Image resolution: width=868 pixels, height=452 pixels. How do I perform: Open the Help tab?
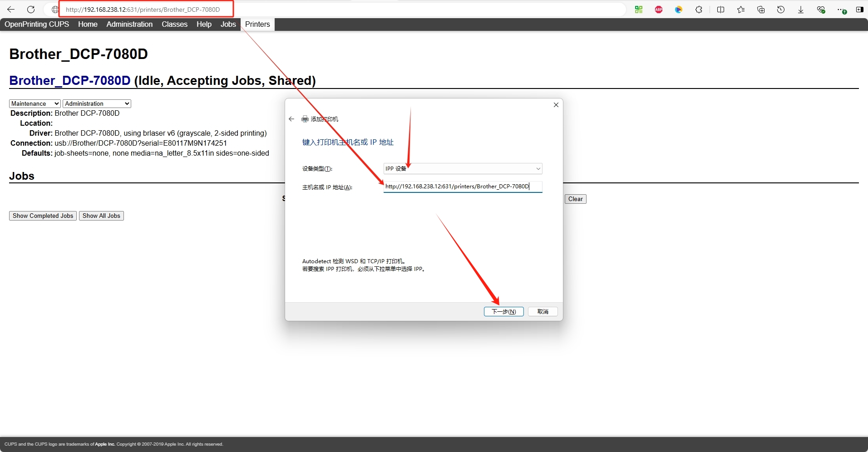pos(204,24)
